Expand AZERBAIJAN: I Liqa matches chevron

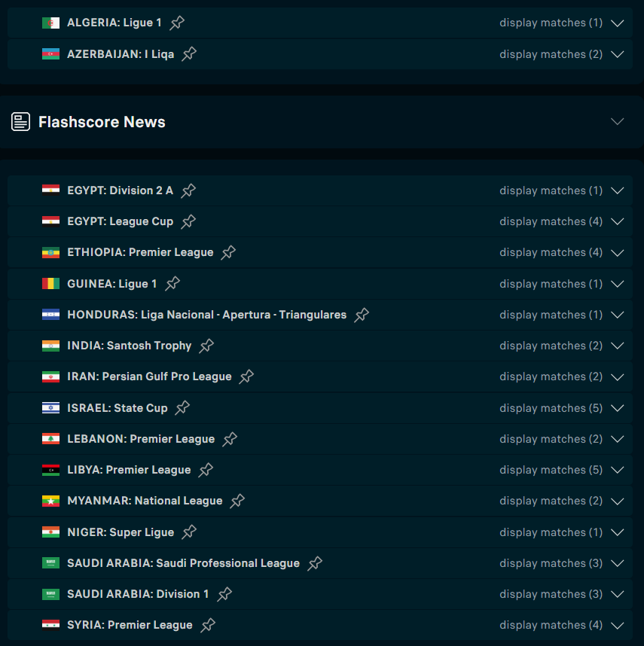tap(617, 54)
